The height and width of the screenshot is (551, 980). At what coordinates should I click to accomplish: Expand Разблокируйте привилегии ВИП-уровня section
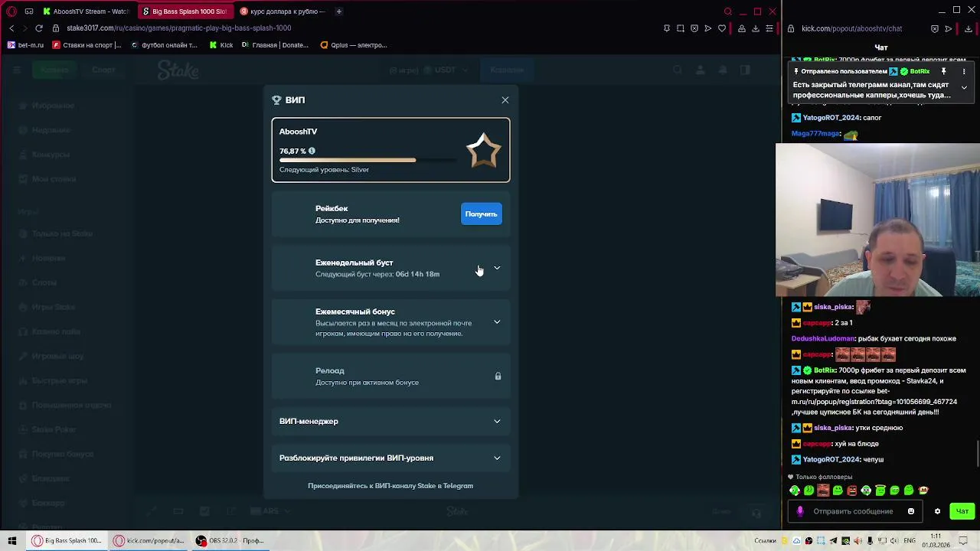coord(390,458)
